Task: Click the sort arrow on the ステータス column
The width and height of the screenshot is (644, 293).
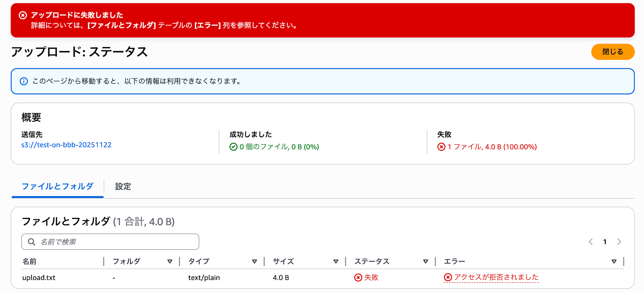Action: (426, 261)
